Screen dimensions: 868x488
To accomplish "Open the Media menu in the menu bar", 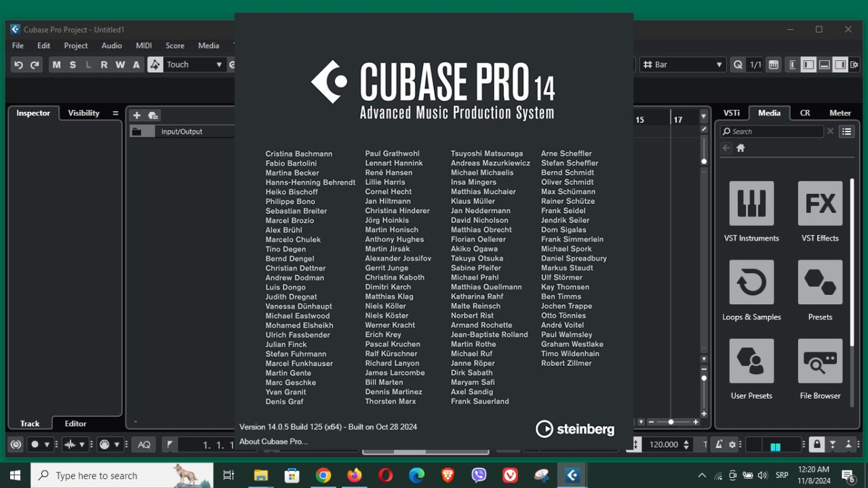I will (209, 45).
